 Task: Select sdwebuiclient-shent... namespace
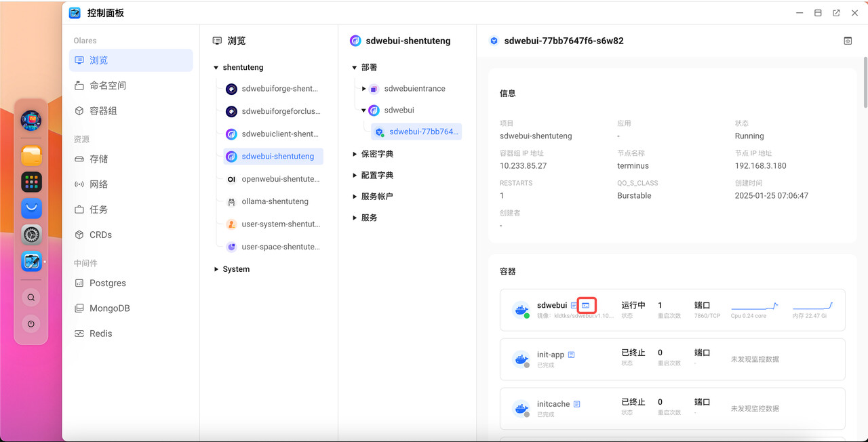273,134
